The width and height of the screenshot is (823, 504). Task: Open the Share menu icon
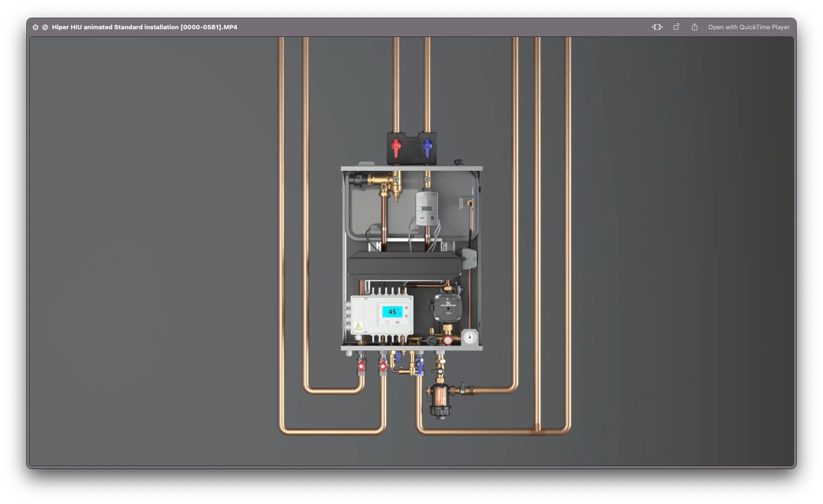695,27
